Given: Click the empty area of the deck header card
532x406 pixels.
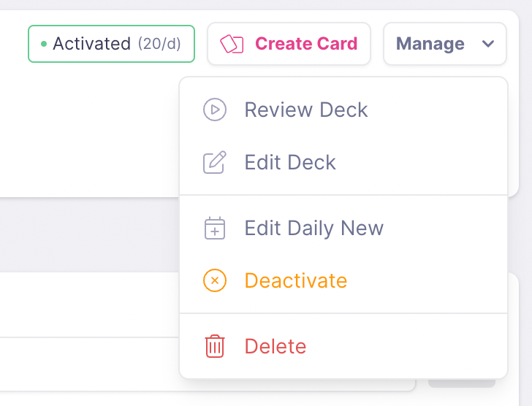Looking at the screenshot, I should (x=88, y=131).
